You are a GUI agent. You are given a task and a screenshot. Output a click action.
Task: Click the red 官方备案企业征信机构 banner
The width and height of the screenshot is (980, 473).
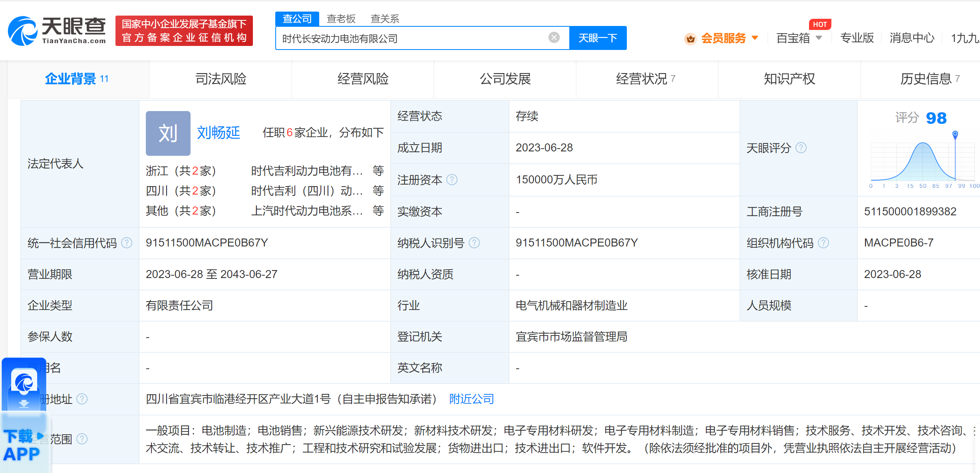tap(184, 31)
